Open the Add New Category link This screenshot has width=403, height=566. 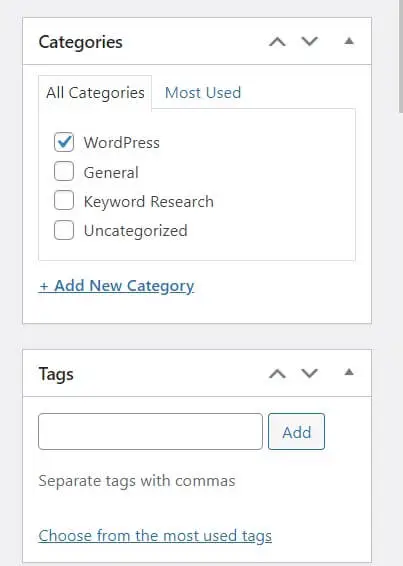click(x=116, y=286)
